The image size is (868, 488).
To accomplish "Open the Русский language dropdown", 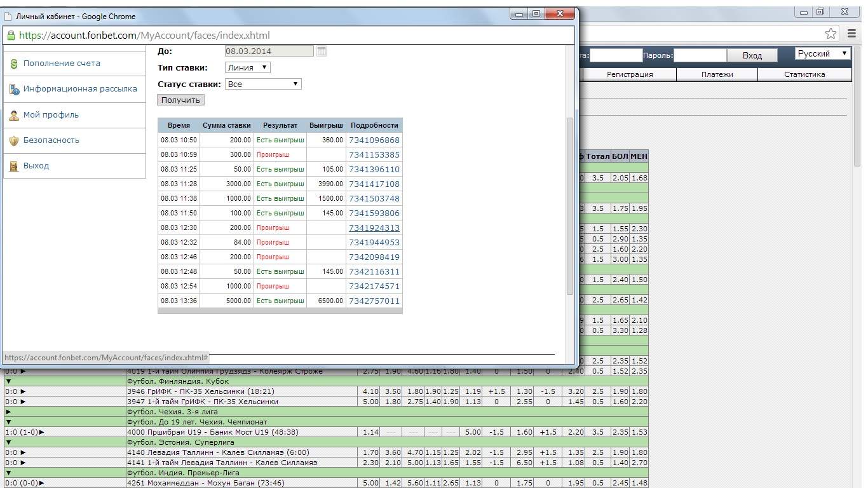I will tap(823, 54).
